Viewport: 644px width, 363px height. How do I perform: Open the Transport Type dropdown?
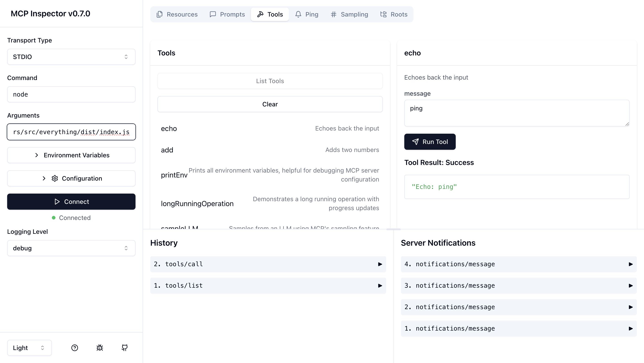[71, 57]
